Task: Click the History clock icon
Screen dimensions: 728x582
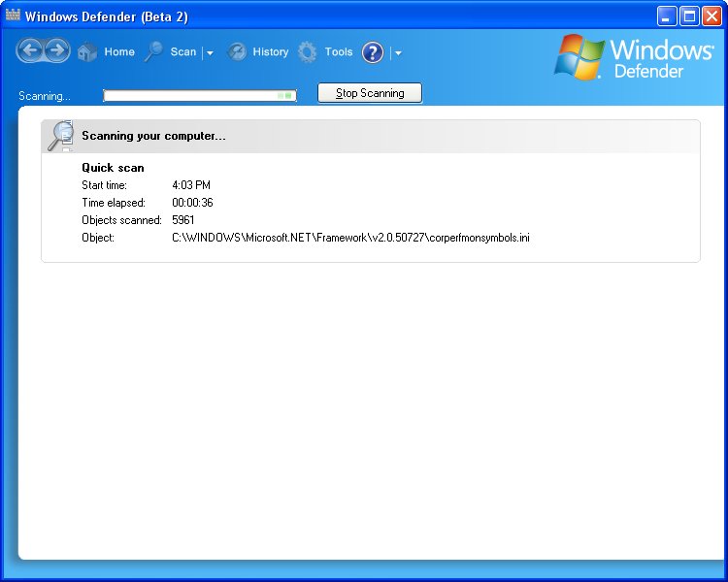Action: pyautogui.click(x=237, y=52)
